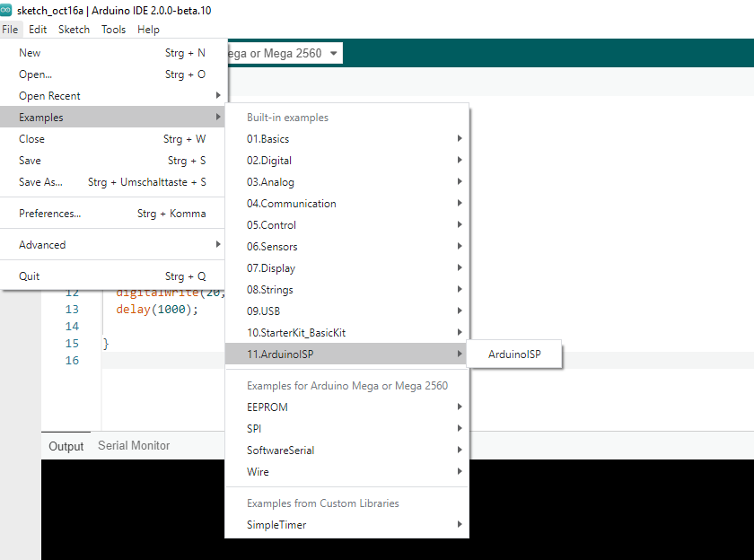Click line number 13 in the editor gutter
The image size is (754, 560).
(x=72, y=310)
